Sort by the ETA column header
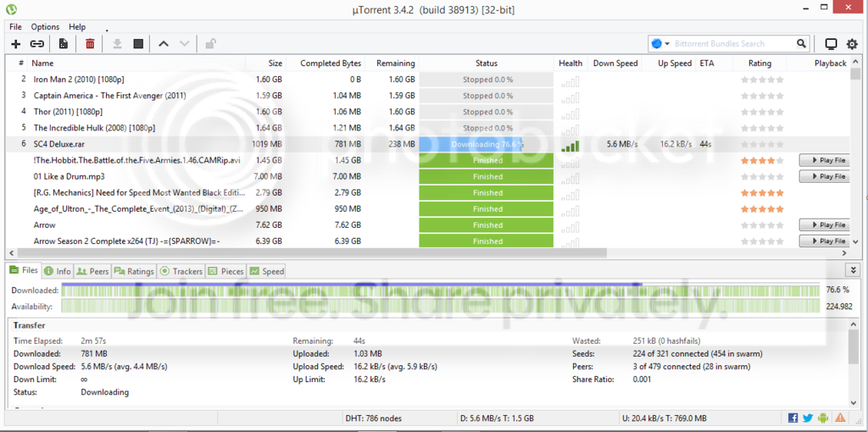The height and width of the screenshot is (432, 868). (x=714, y=63)
